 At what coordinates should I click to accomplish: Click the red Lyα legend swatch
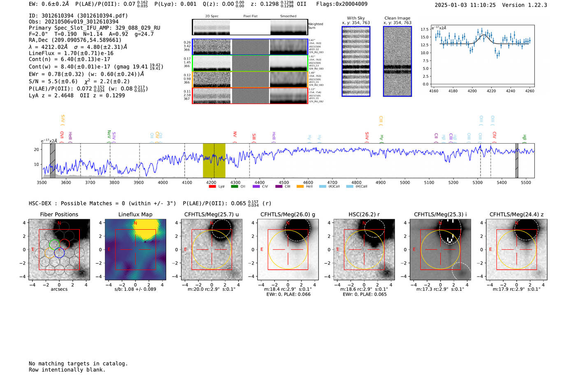[x=212, y=186]
